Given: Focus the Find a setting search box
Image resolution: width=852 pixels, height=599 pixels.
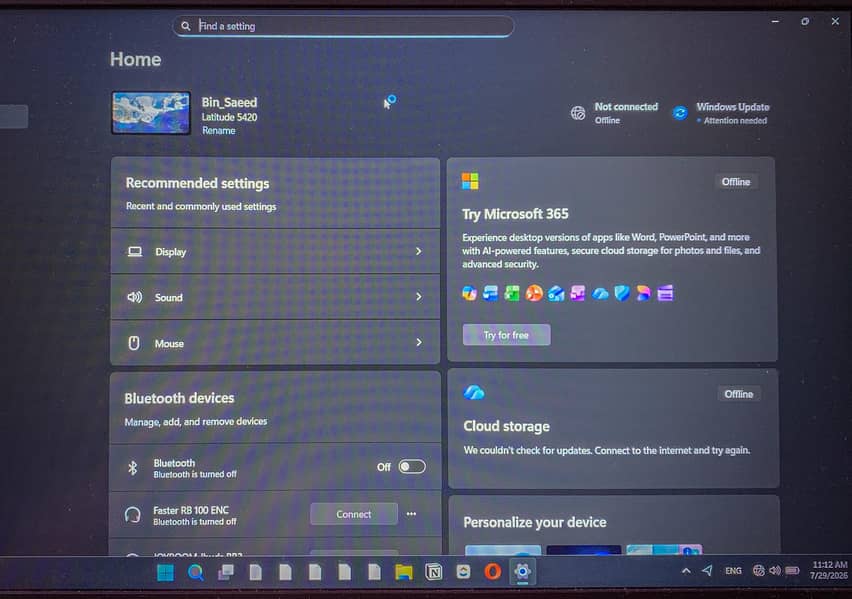Looking at the screenshot, I should (x=343, y=26).
